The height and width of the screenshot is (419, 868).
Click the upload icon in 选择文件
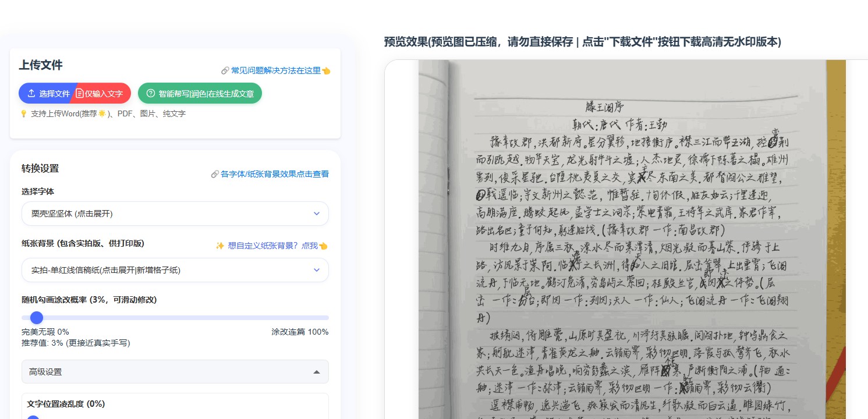[31, 93]
